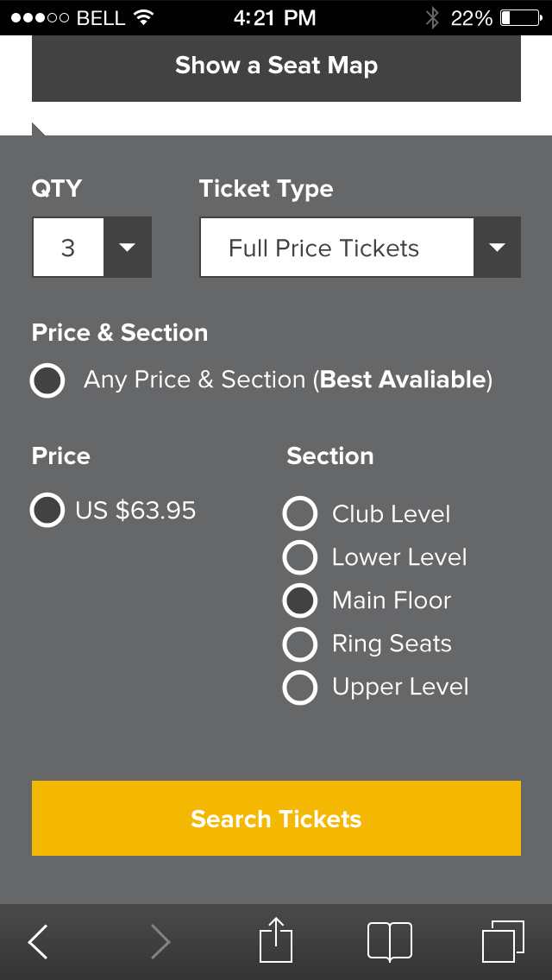Expand the Ticket Type dropdown arrow
The height and width of the screenshot is (980, 552).
(x=497, y=248)
